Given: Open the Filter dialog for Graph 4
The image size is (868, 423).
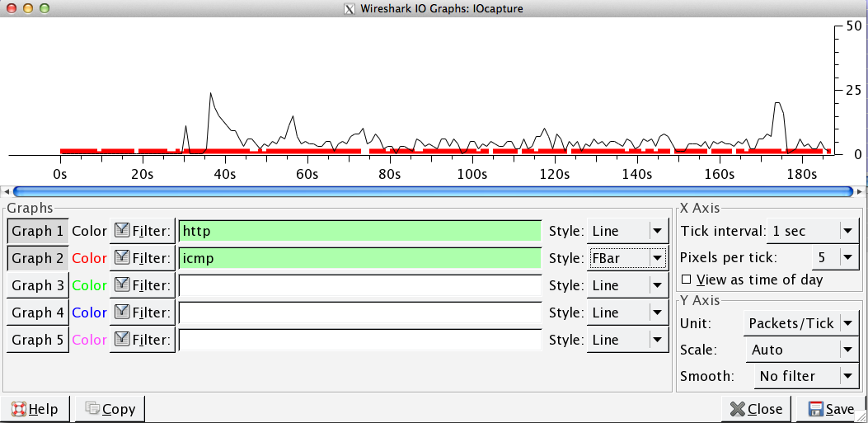Looking at the screenshot, I should tap(143, 313).
